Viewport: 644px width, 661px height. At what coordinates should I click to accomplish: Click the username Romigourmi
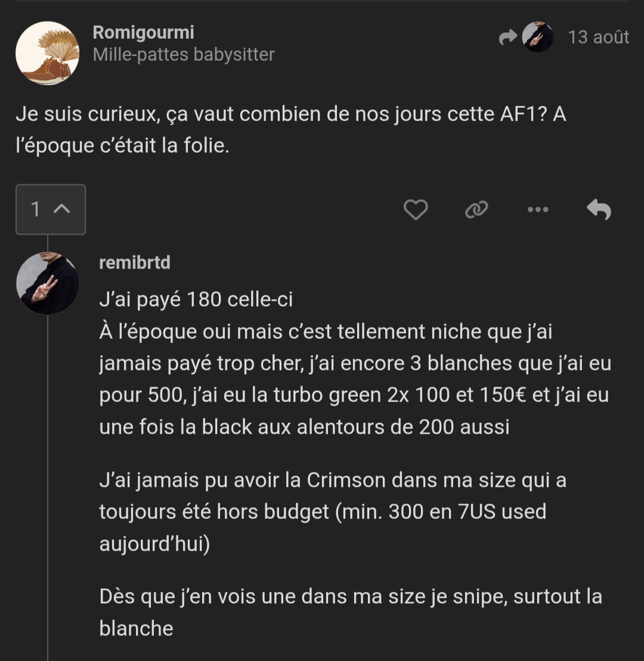pyautogui.click(x=143, y=32)
